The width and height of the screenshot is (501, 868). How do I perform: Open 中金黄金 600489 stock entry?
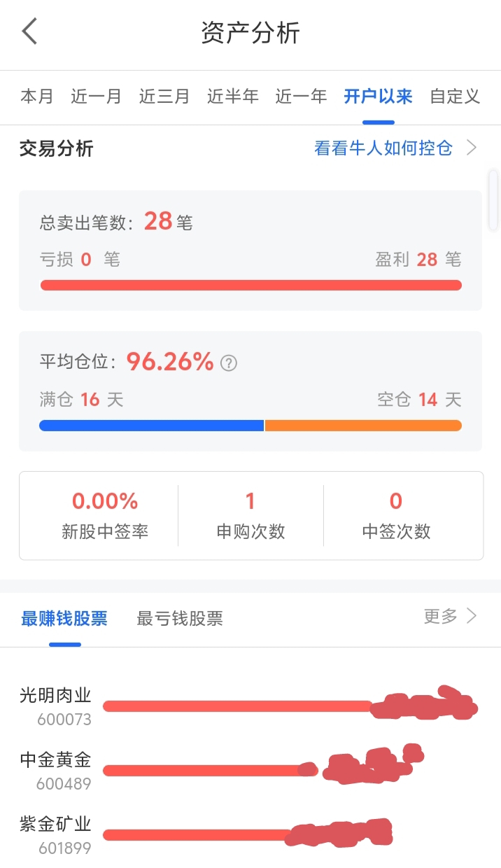point(248,770)
